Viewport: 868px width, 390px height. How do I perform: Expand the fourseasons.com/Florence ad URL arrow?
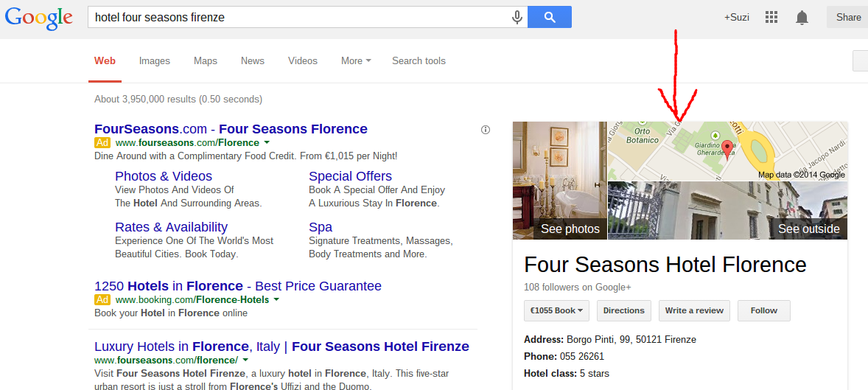pyautogui.click(x=267, y=142)
